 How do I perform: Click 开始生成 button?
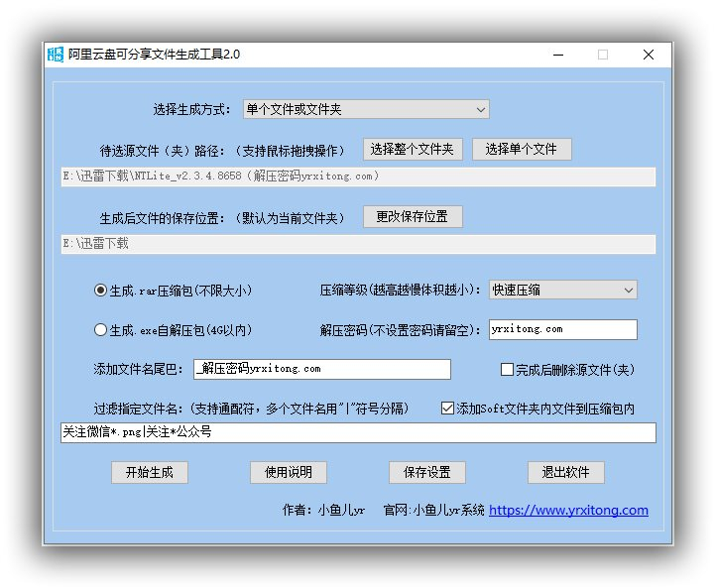tap(150, 473)
